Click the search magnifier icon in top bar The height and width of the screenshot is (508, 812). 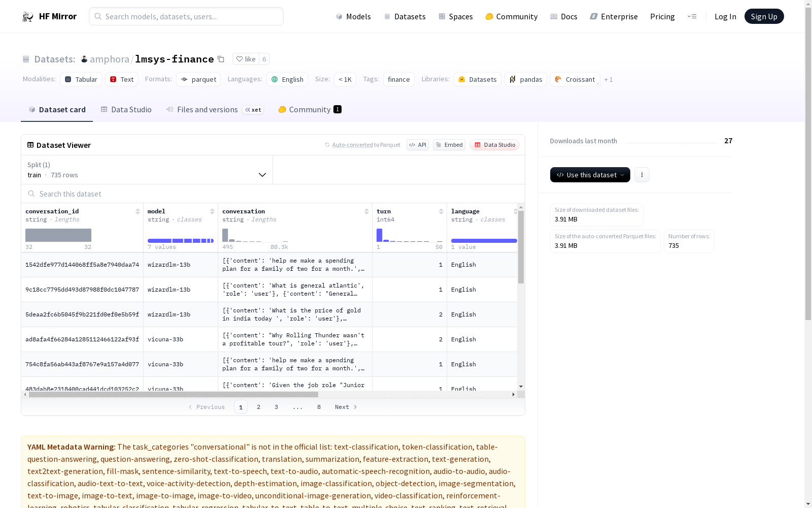pyautogui.click(x=98, y=16)
